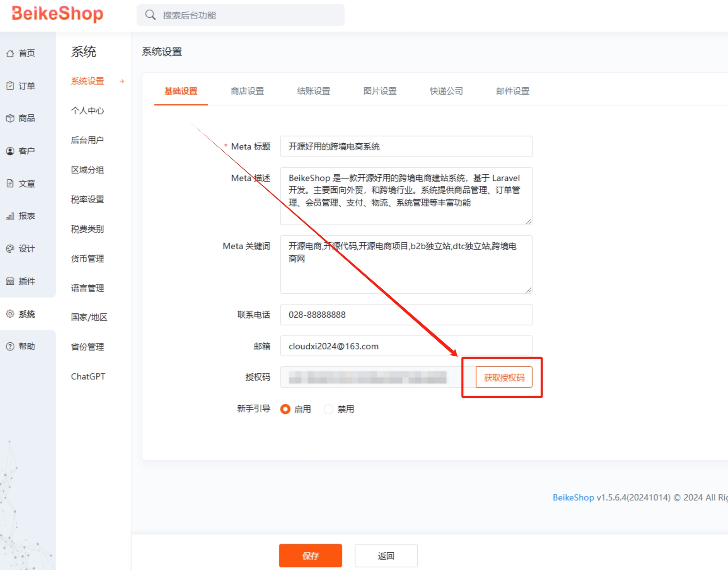This screenshot has height=570, width=728.
Task: Click the Products box icon
Action: tap(10, 118)
